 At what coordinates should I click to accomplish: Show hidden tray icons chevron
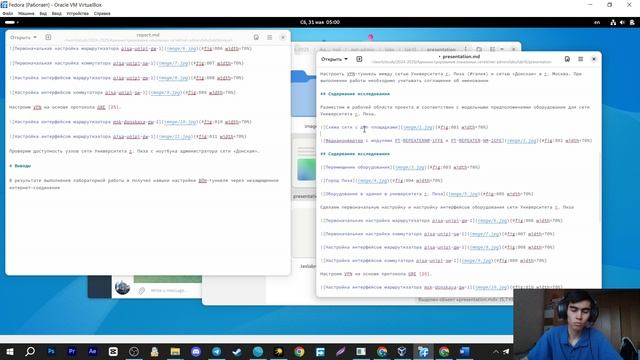pos(496,351)
